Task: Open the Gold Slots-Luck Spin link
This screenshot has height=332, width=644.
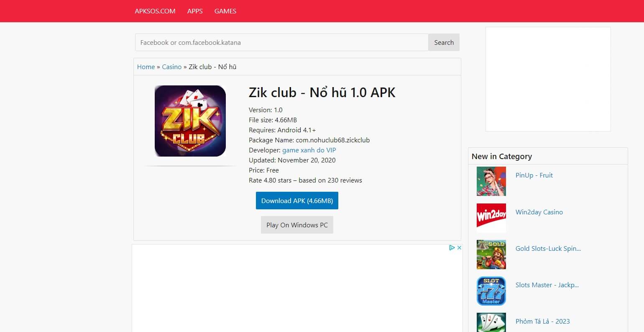Action: point(548,249)
